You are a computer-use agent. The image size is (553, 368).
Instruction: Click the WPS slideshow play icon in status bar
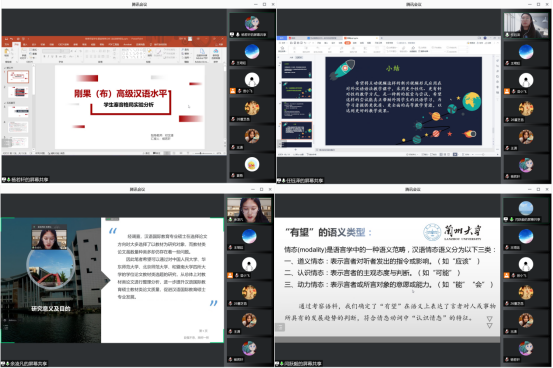point(455,155)
